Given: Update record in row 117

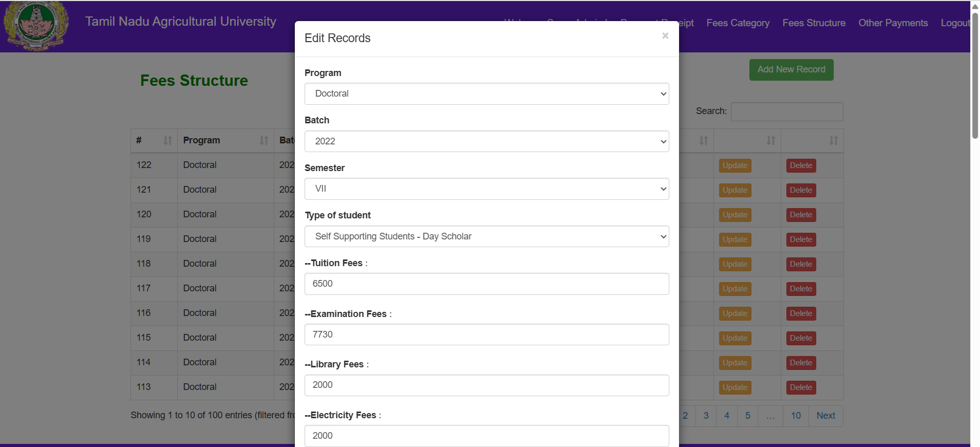Looking at the screenshot, I should point(734,289).
